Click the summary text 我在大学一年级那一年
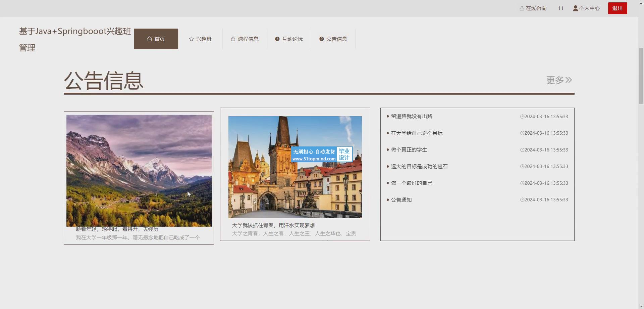The width and height of the screenshot is (644, 309). 138,237
